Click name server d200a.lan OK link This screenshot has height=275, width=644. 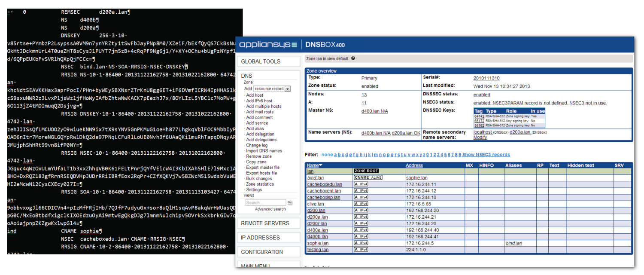[406, 133]
